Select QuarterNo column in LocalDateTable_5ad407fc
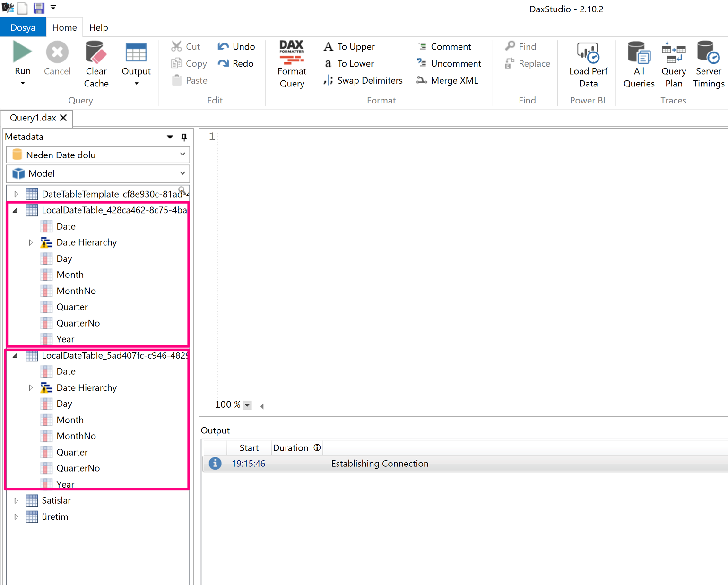 coord(78,468)
